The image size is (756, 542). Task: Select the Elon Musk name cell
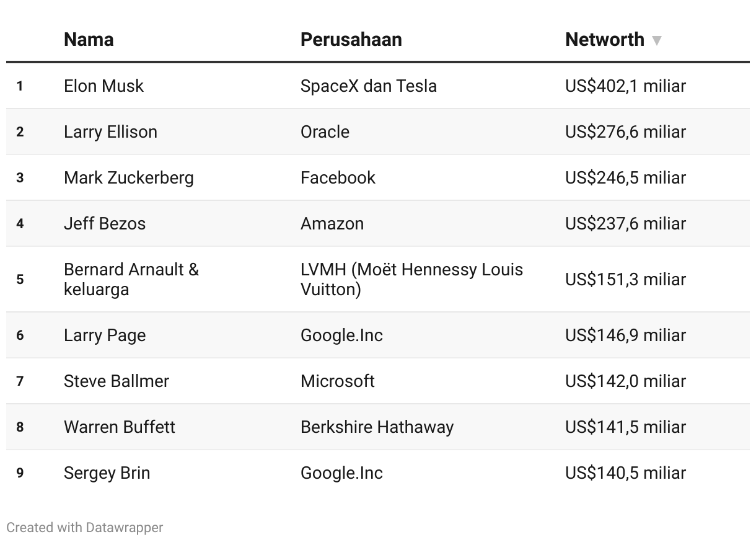[x=103, y=86]
